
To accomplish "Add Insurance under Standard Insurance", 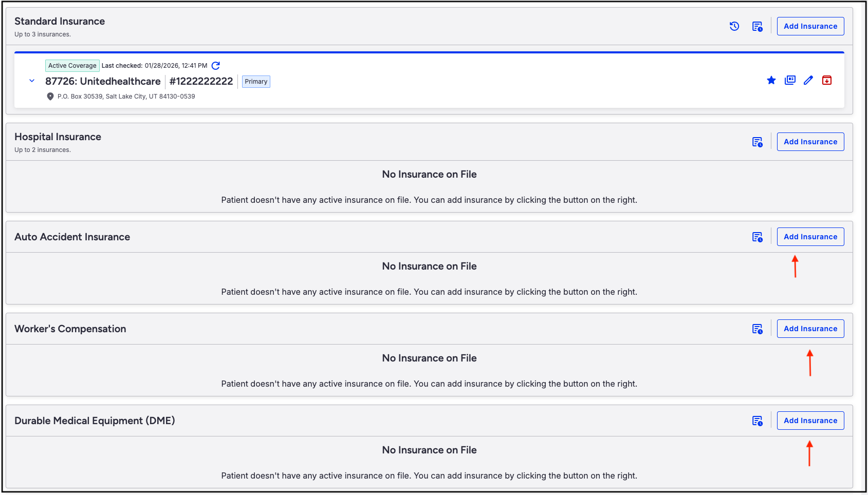I will [x=810, y=26].
